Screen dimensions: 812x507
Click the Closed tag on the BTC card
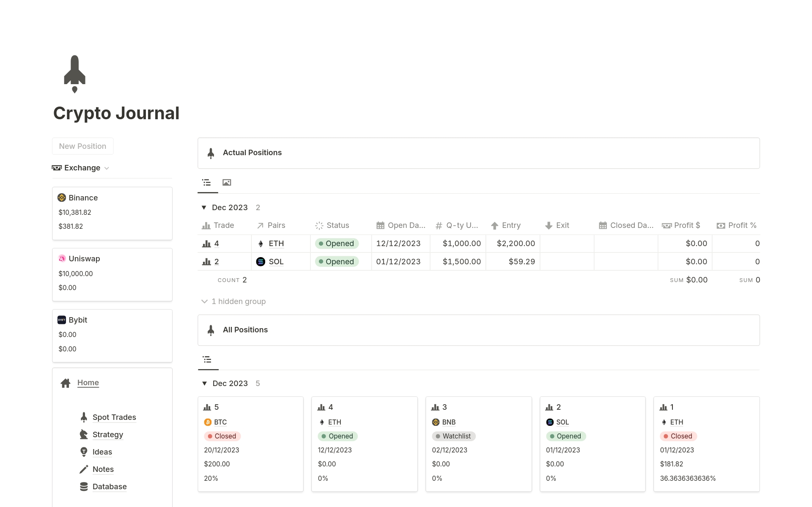point(222,436)
